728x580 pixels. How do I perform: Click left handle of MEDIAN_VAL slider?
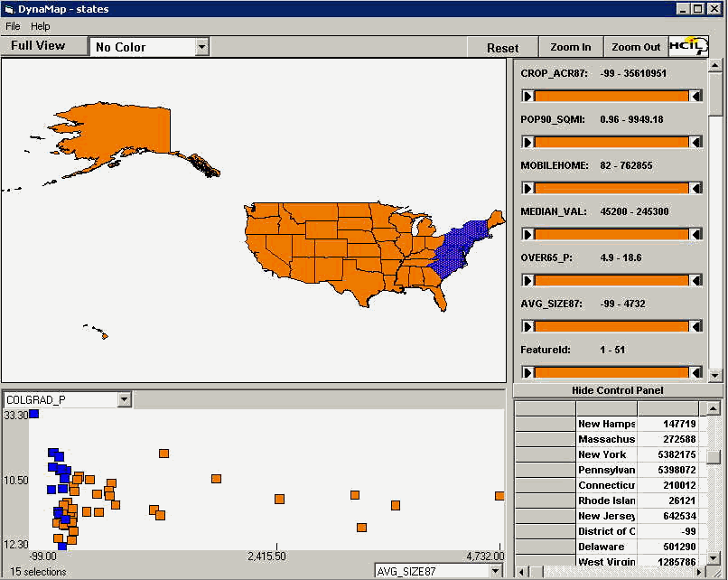tap(527, 234)
